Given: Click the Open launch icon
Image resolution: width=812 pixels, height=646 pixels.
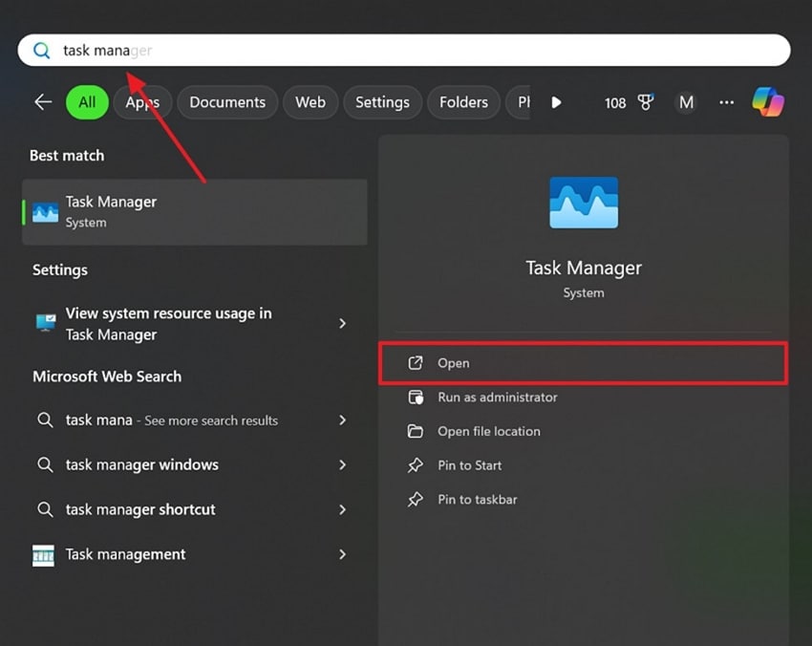Looking at the screenshot, I should 416,362.
